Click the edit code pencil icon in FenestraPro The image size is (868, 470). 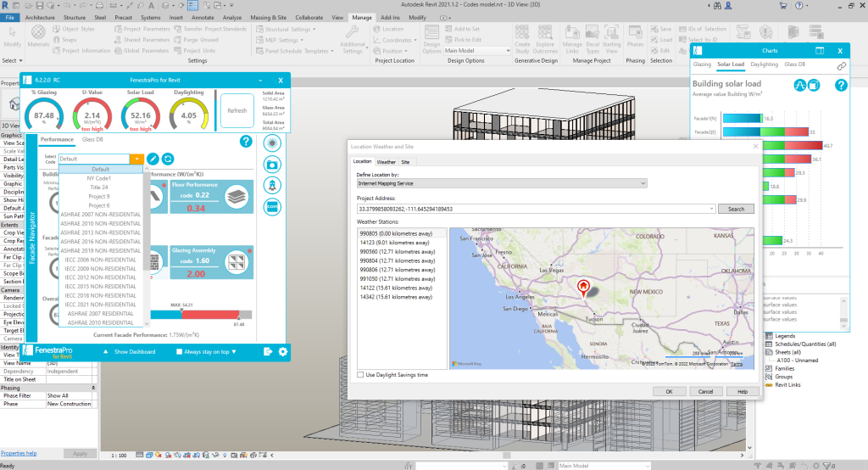tap(153, 159)
